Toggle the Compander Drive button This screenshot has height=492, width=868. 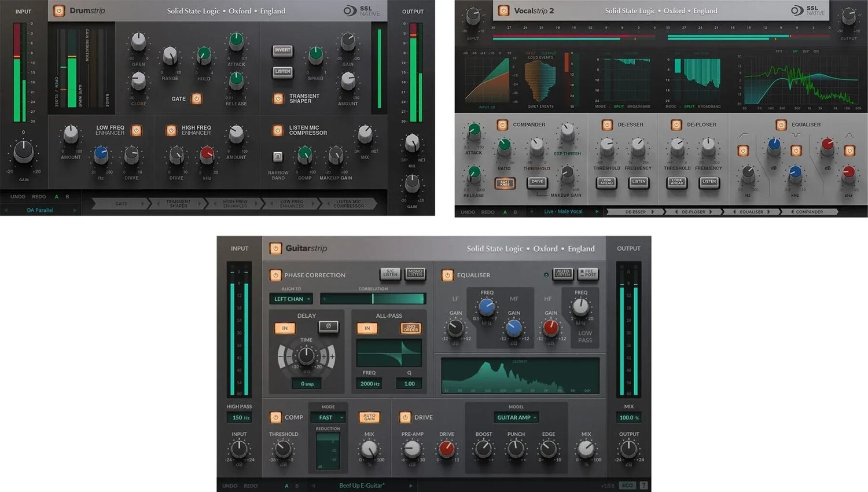[537, 182]
